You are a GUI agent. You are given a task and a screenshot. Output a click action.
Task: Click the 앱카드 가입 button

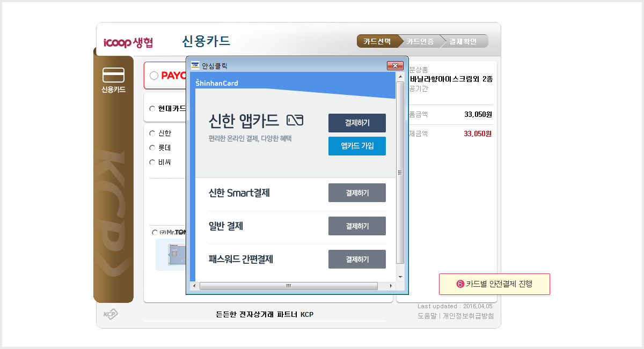pos(357,146)
